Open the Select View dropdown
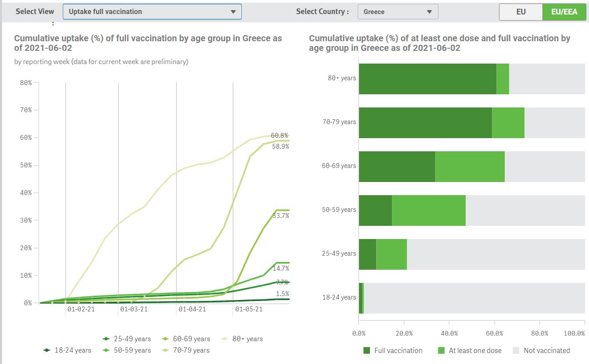The height and width of the screenshot is (364, 589). point(152,12)
